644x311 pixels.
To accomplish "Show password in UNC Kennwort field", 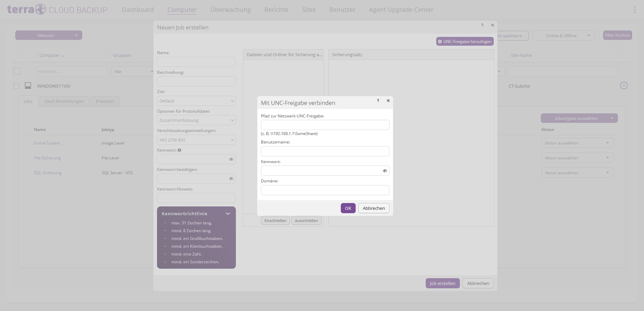I will click(x=385, y=171).
